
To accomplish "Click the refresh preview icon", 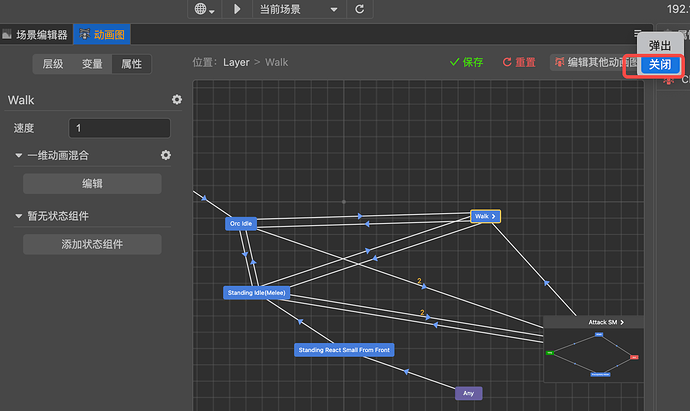I will pos(359,9).
